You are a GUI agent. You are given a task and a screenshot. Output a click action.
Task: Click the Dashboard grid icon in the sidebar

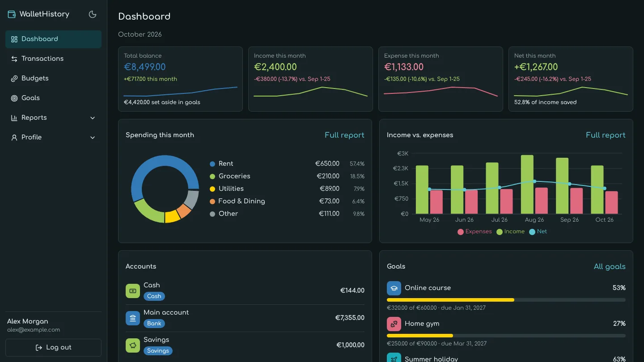(14, 39)
